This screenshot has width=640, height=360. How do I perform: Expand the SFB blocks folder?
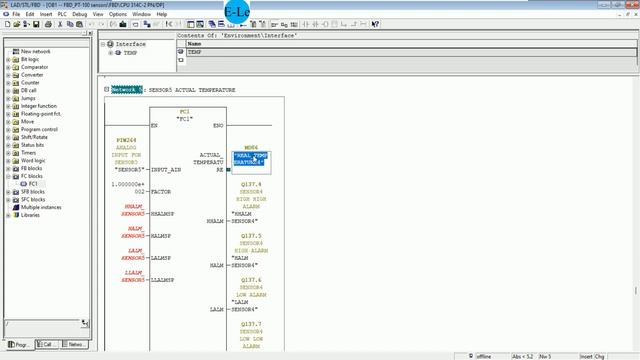coord(8,192)
